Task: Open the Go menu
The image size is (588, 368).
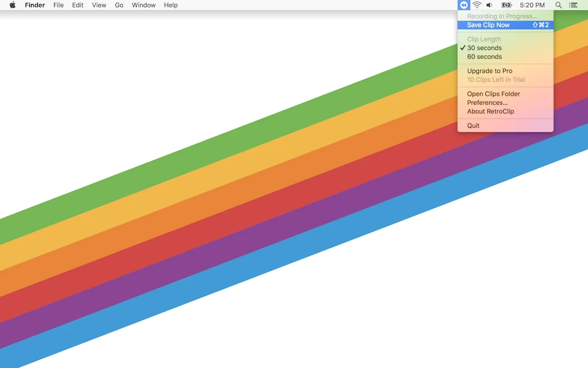Action: 119,5
